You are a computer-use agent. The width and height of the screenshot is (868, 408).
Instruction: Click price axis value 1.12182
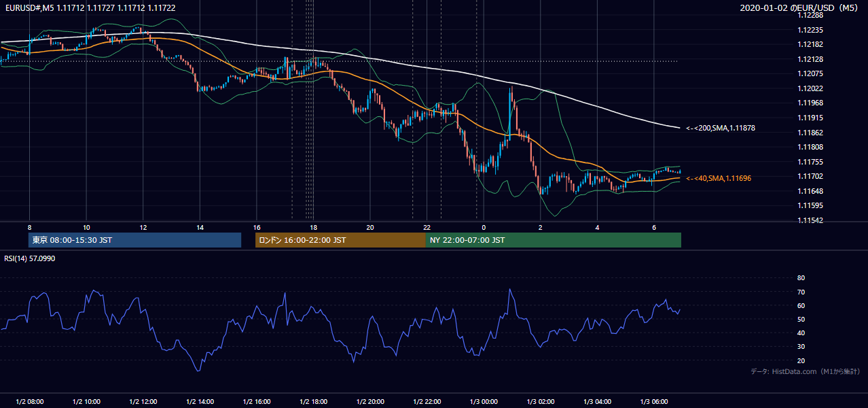point(811,44)
